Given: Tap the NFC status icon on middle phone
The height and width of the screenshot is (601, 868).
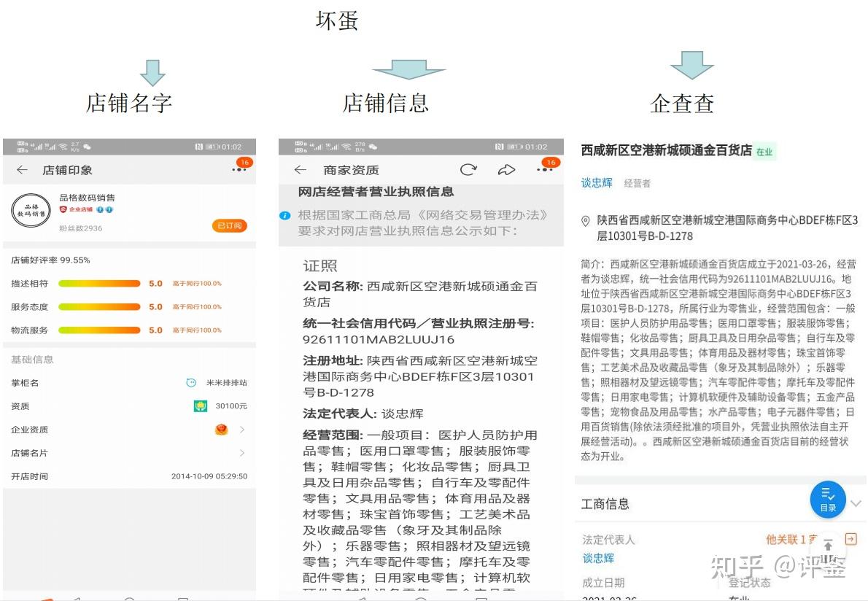Looking at the screenshot, I should (500, 147).
